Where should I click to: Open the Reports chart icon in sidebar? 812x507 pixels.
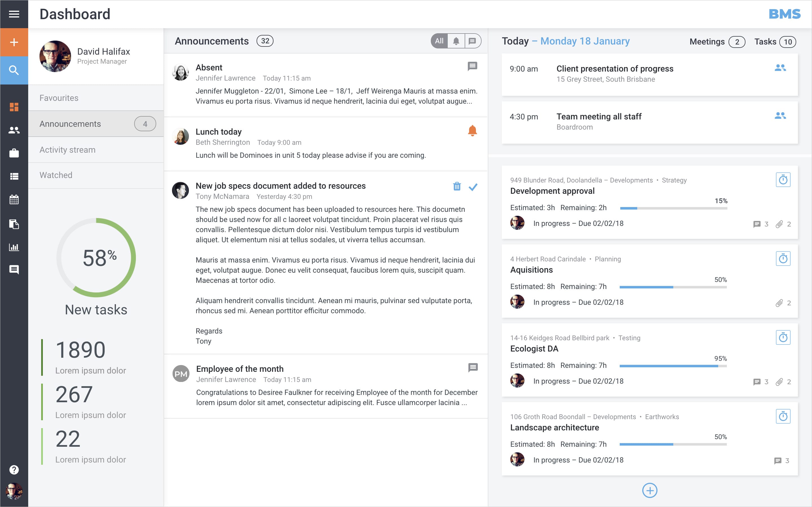14,247
